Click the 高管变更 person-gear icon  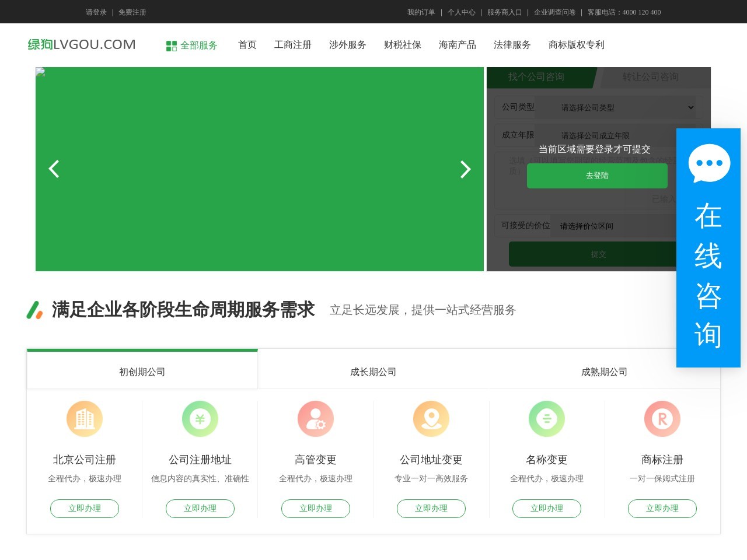[x=316, y=418]
